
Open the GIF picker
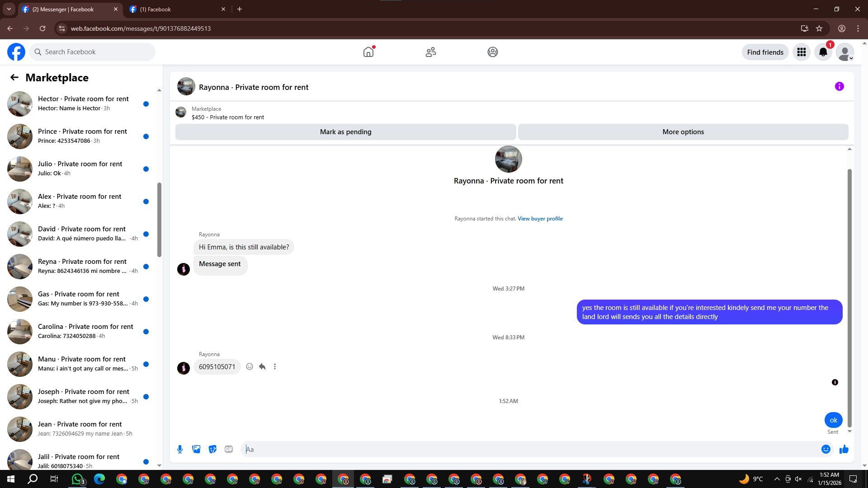click(229, 449)
